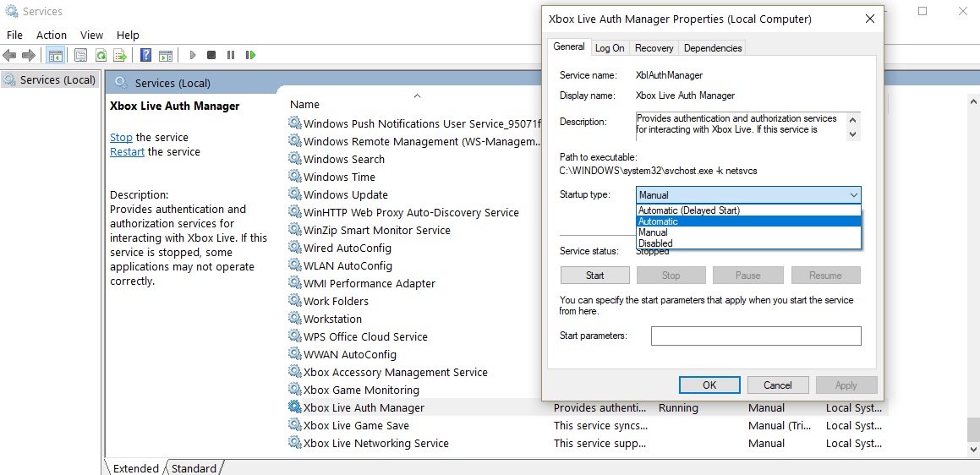Collapse the Startup type combo box
The height and width of the screenshot is (475, 980).
pyautogui.click(x=852, y=195)
